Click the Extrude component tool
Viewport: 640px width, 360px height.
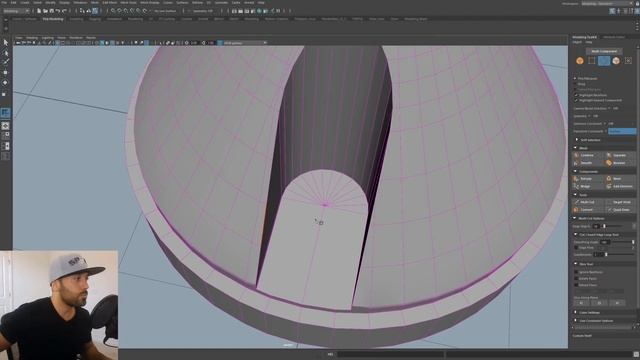coord(588,179)
